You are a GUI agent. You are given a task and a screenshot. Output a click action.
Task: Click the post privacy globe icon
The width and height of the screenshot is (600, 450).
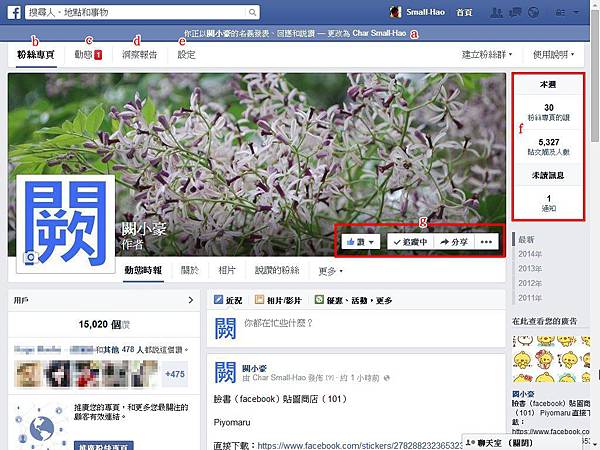387,378
